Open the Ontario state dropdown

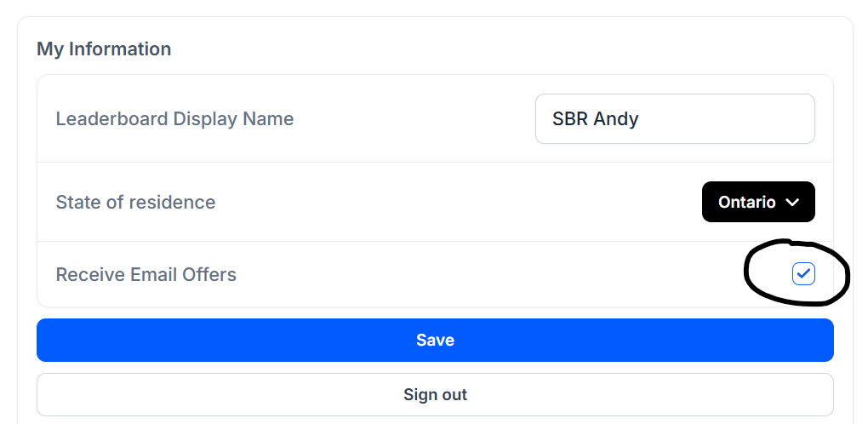click(x=758, y=202)
